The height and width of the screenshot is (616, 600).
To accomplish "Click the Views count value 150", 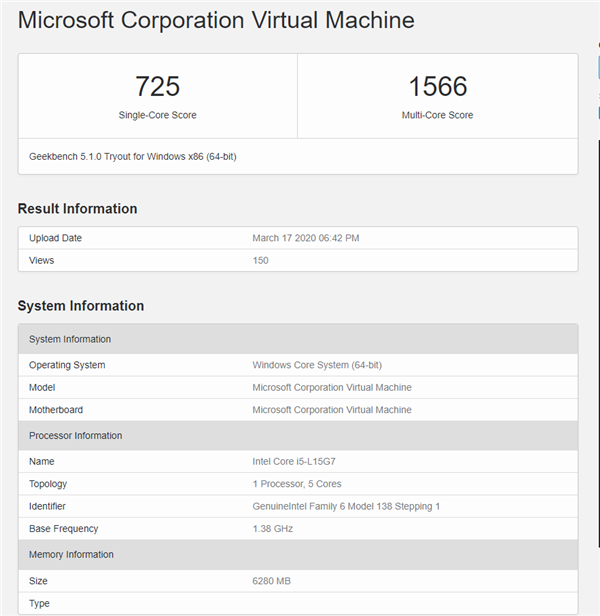I will (260, 260).
